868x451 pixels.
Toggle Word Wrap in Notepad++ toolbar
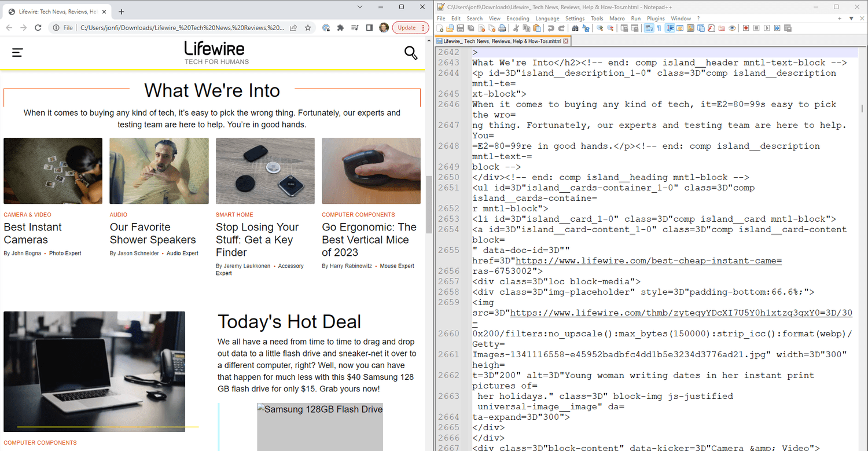649,28
